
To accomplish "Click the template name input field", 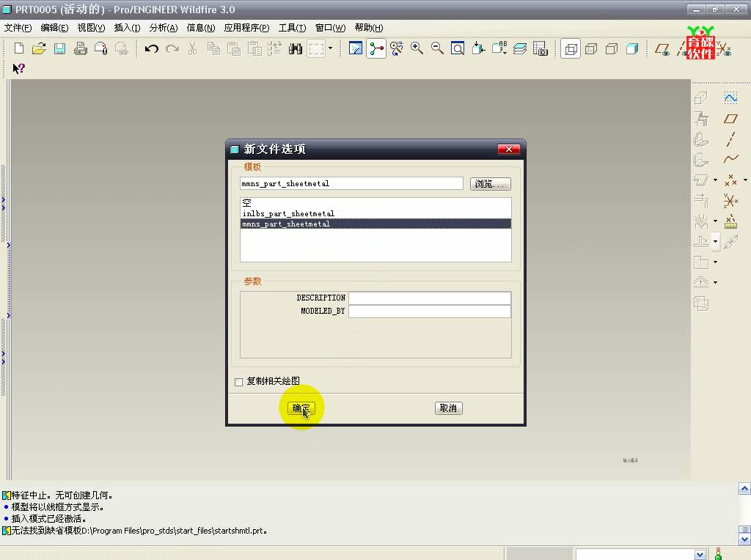I will pos(351,184).
